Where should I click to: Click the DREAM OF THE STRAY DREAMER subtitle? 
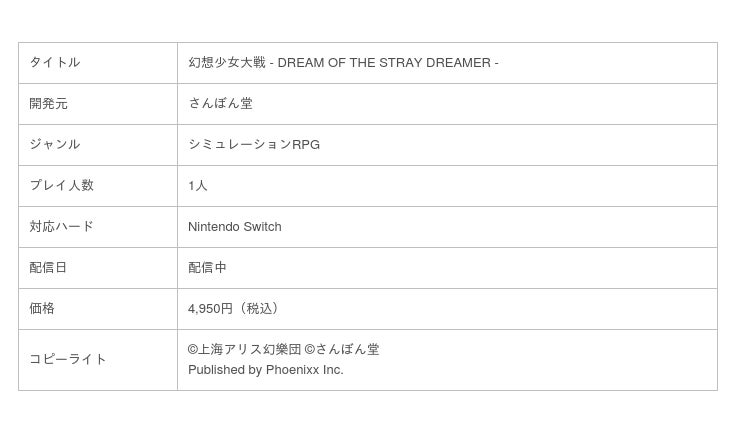(x=384, y=62)
